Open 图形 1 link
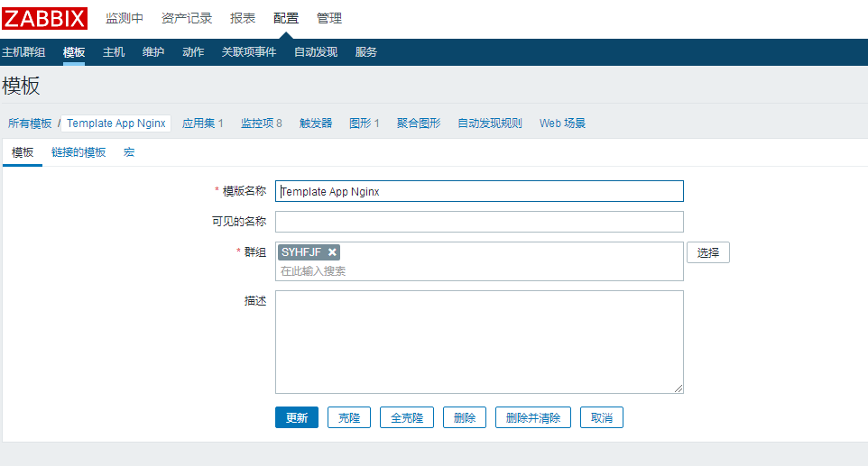The height and width of the screenshot is (466, 868). coord(365,123)
